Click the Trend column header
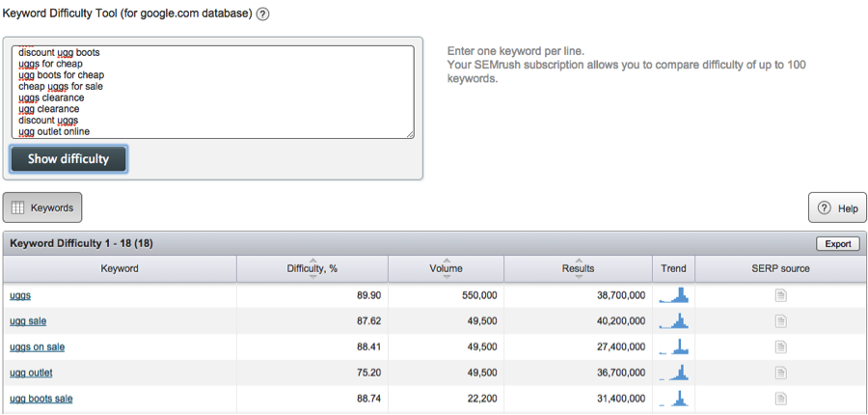Viewport: 868px width, 415px height. pos(674,268)
